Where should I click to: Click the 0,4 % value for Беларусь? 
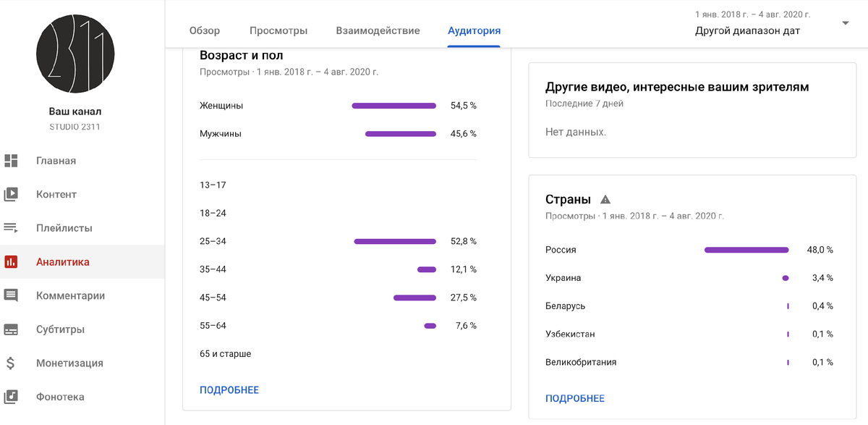(822, 306)
